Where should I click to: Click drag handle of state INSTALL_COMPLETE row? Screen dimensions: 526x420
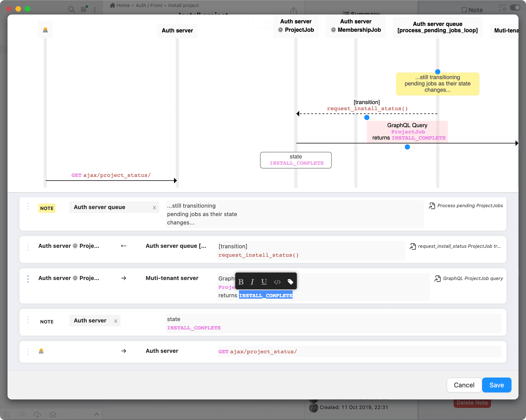click(28, 319)
